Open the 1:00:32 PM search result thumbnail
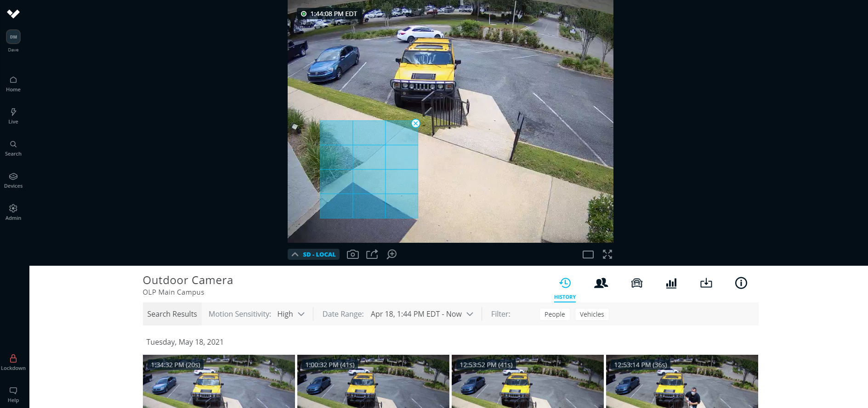This screenshot has width=868, height=408. [373, 381]
